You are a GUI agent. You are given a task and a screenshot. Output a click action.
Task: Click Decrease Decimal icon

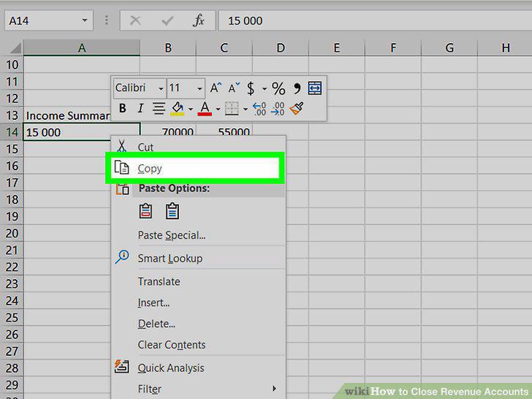click(278, 109)
